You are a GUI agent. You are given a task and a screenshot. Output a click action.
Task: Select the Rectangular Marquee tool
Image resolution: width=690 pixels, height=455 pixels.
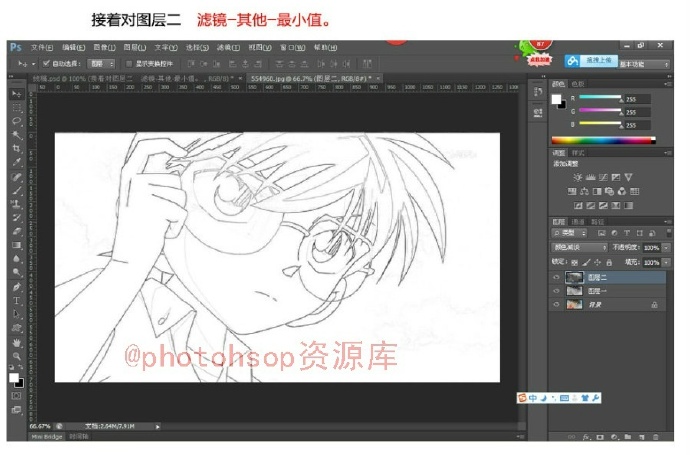17,108
